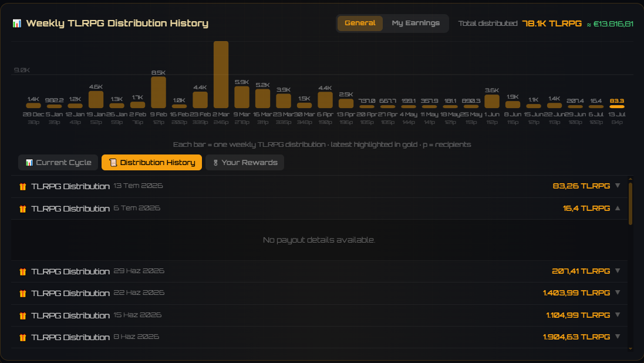Switch to My Earnings view
Viewport: 644px width, 363px height.
point(416,23)
